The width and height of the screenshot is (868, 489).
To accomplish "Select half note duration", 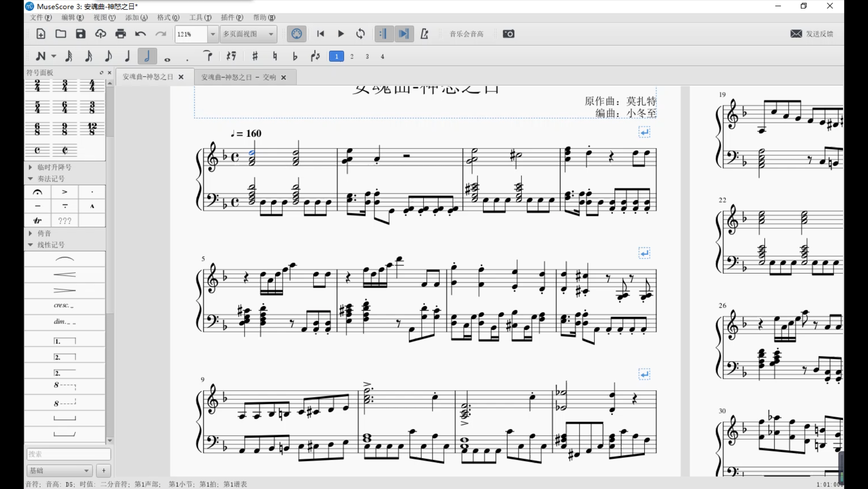I will click(147, 56).
